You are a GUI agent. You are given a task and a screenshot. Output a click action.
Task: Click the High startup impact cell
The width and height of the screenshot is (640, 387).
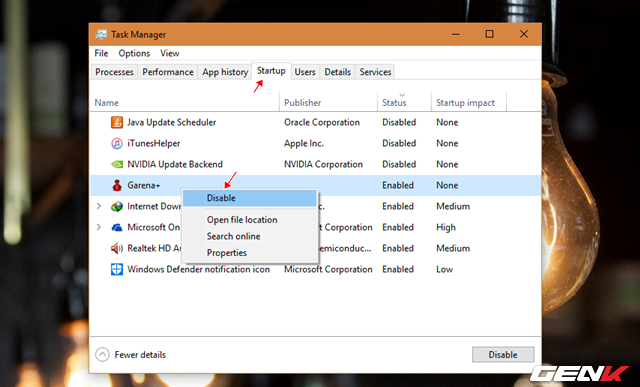[x=446, y=227]
